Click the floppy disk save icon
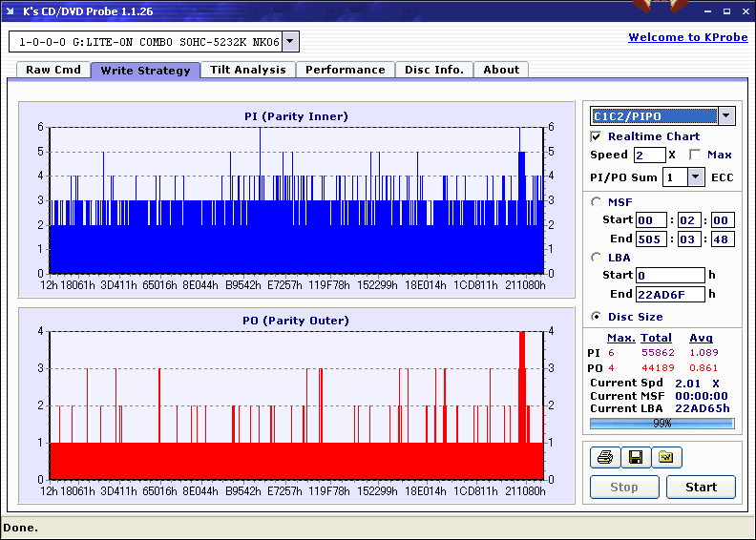 635,458
